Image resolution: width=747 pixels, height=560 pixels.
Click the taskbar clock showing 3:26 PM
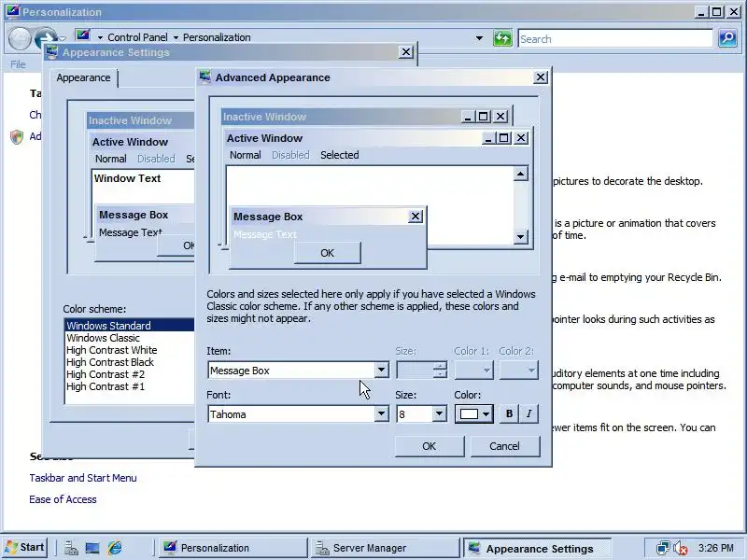[x=716, y=548]
